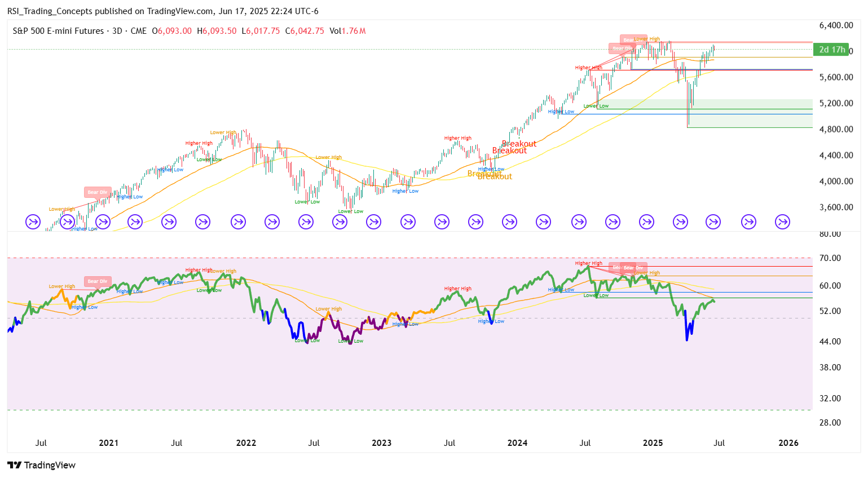The height and width of the screenshot is (478, 868).
Task: Click the close value 'C6,042.75'
Action: 305,31
